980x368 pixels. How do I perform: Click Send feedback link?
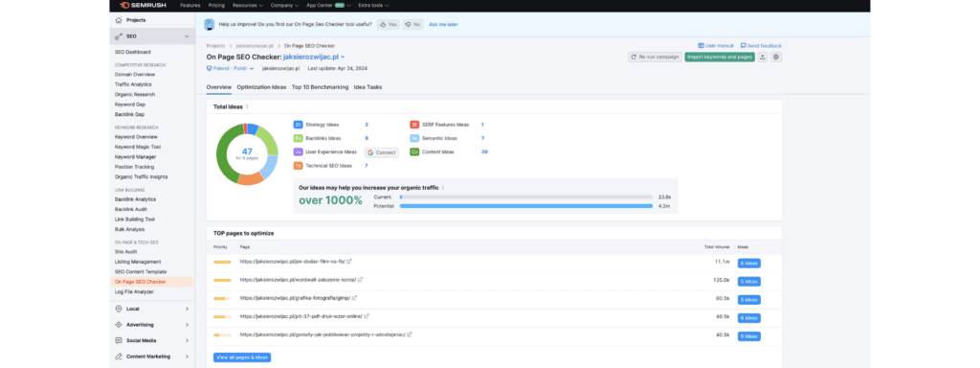pyautogui.click(x=761, y=46)
